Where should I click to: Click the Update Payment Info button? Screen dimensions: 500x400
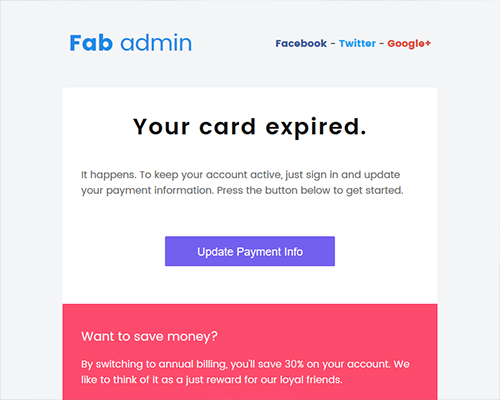pyautogui.click(x=250, y=251)
